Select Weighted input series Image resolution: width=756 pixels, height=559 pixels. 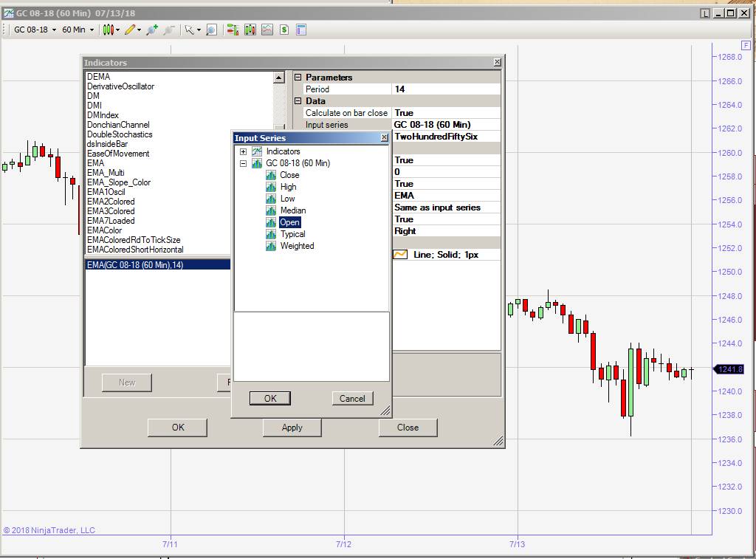[x=297, y=246]
